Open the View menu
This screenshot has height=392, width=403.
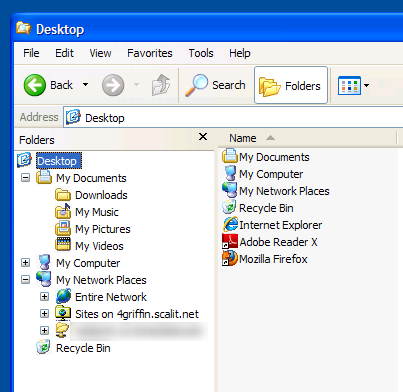click(x=100, y=53)
